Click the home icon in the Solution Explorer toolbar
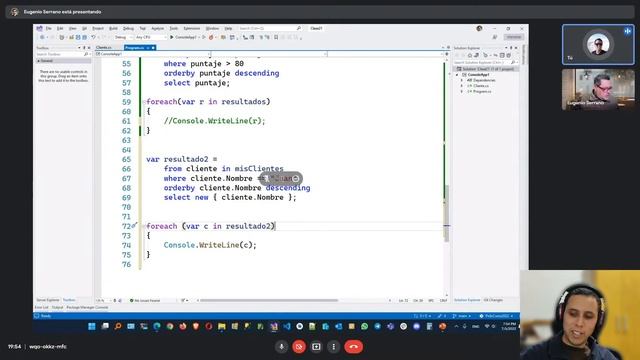Image resolution: width=640 pixels, height=360 pixels. [x=470, y=55]
